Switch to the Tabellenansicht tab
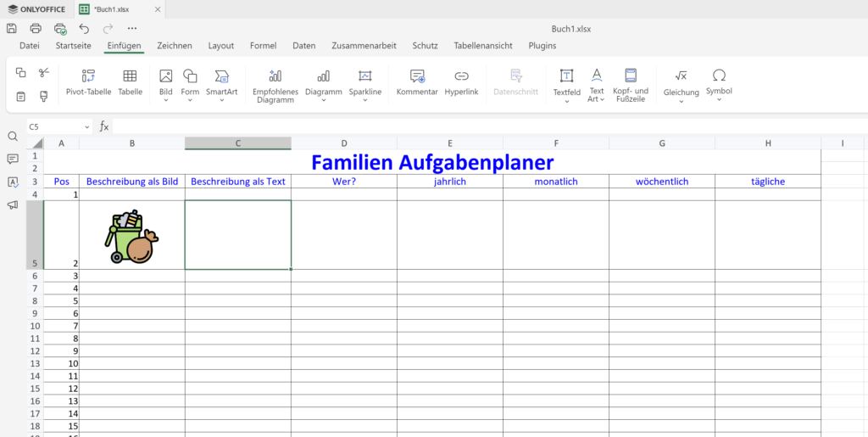 tap(482, 46)
